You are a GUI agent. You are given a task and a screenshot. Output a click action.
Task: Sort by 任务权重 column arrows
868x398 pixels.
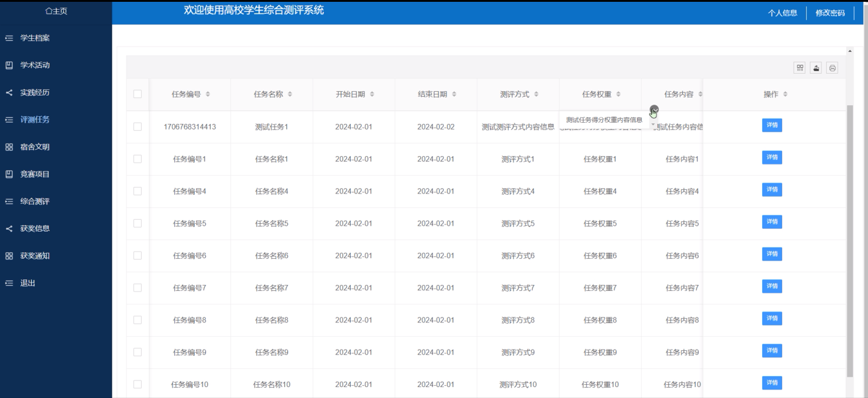[x=618, y=94]
